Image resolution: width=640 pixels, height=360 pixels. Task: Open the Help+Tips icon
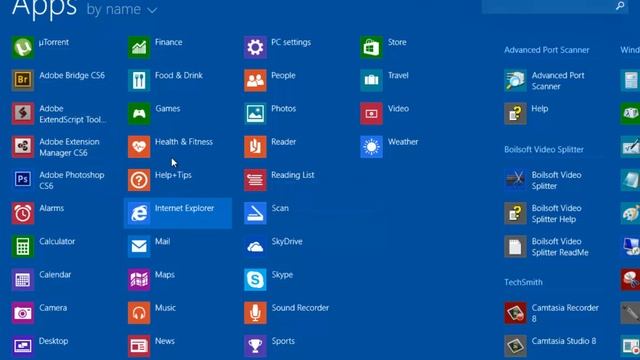tap(139, 180)
